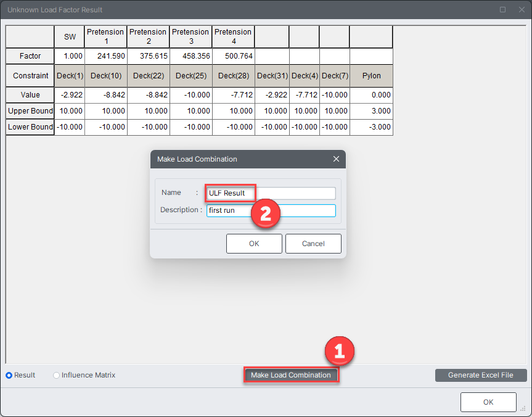Select the factor cell 1.000
Screen dimensions: 532x417
pos(70,56)
